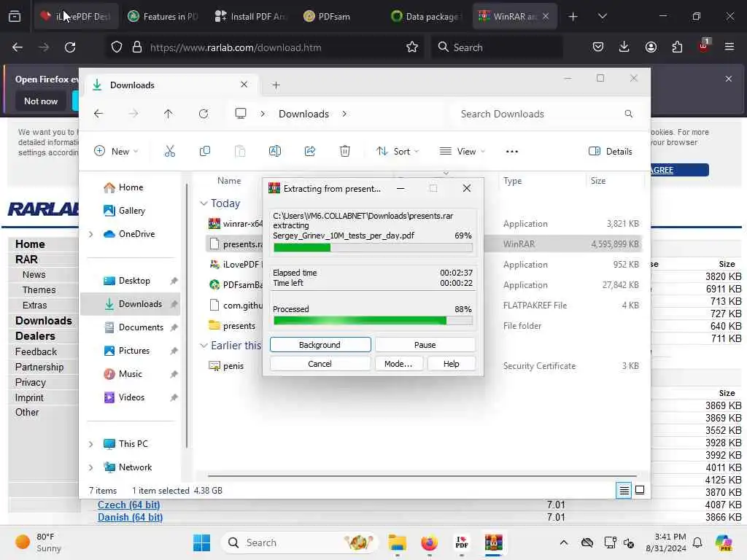
Task: Select the presents folder row
Action: [424, 326]
